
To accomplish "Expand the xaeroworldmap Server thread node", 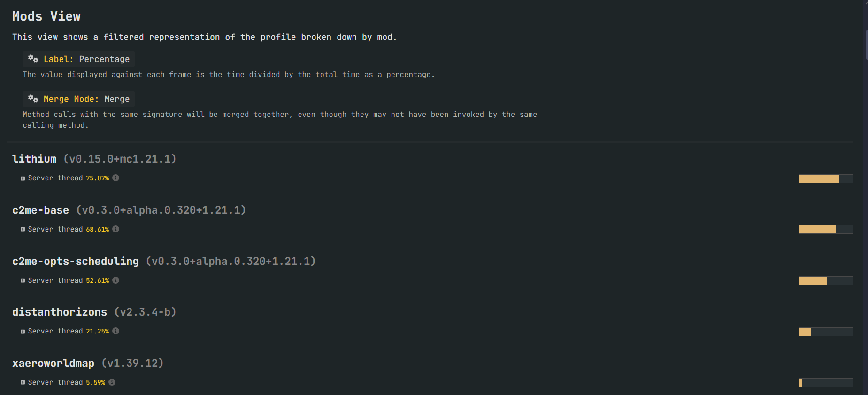I will click(23, 383).
